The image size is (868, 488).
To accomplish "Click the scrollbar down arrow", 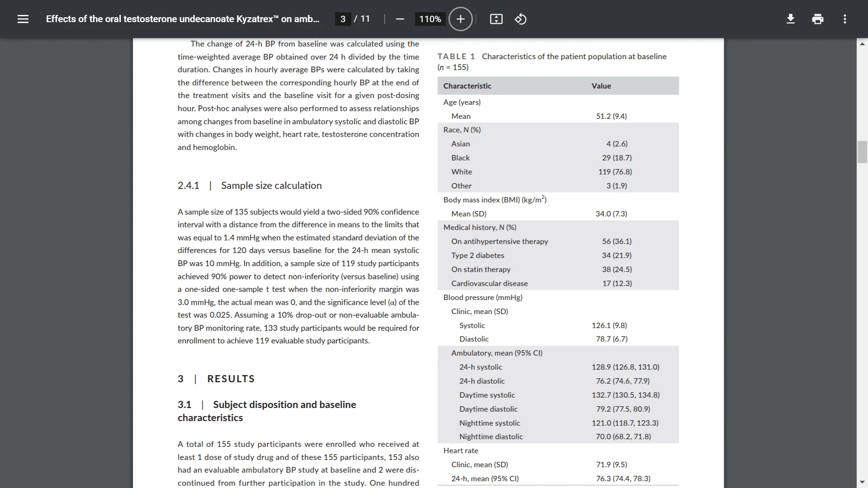I will pyautogui.click(x=862, y=482).
